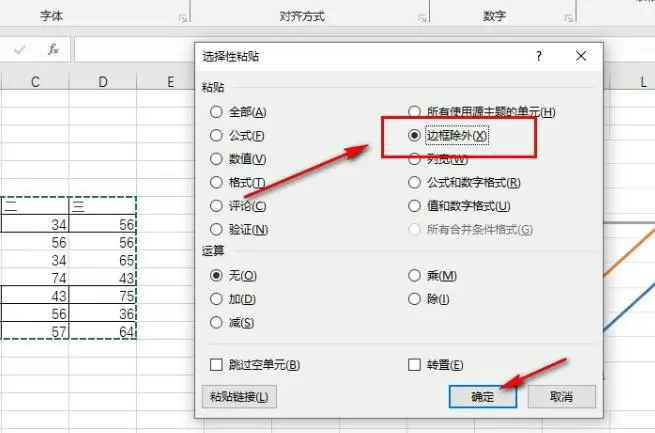Open 字体 group dialog launcher
The height and width of the screenshot is (433, 655).
click(183, 18)
